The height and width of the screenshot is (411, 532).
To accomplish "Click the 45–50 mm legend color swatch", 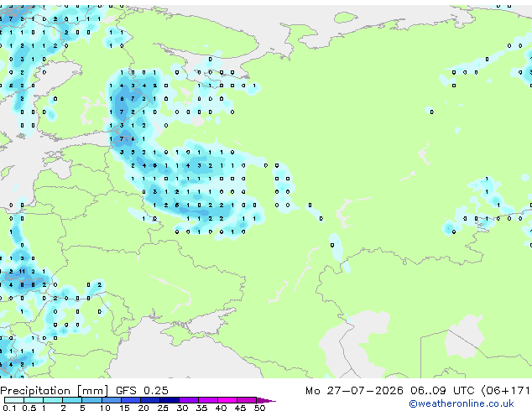I will 247,400.
